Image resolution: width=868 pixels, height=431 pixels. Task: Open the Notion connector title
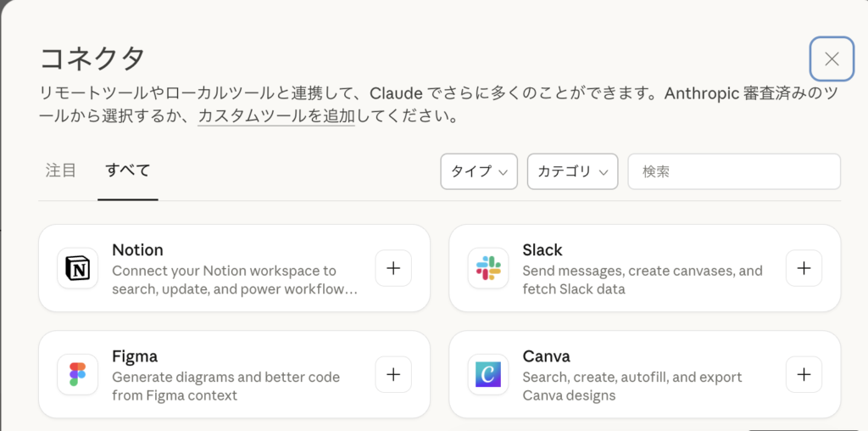pyautogui.click(x=137, y=250)
